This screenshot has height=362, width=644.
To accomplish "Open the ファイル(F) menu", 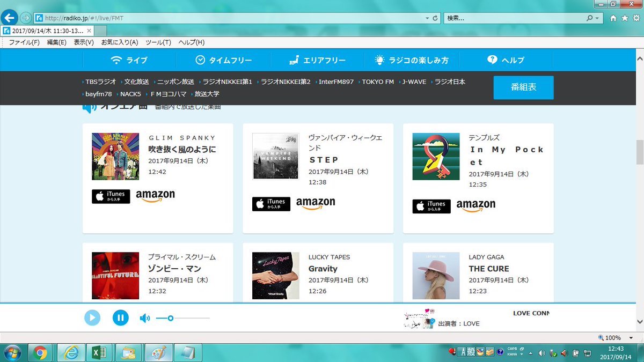I will click(x=24, y=42).
